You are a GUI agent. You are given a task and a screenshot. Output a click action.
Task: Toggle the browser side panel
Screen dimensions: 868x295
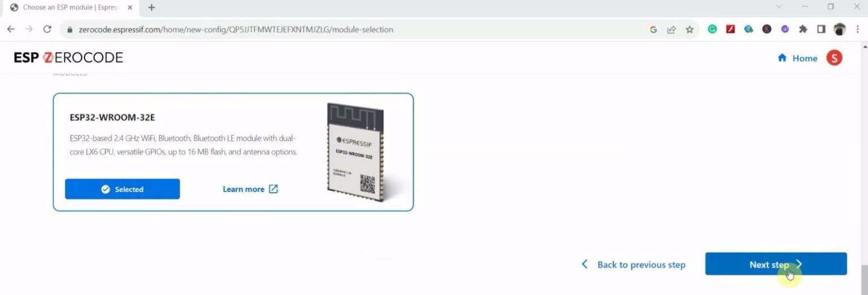(821, 29)
